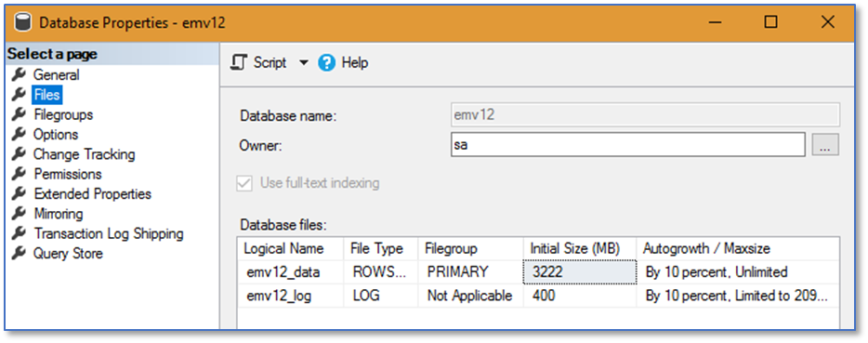Click the File Type column header

coord(381,249)
